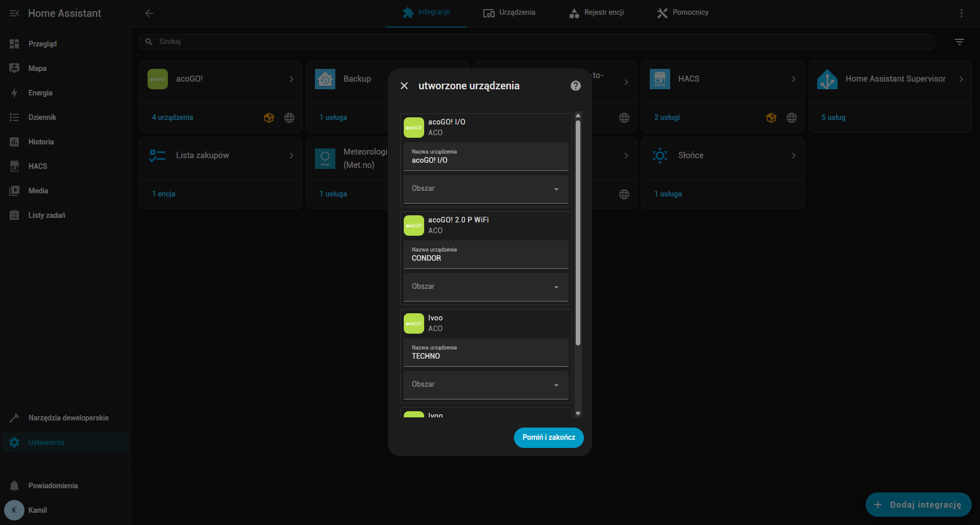This screenshot has height=525, width=980.
Task: Click the HACS integration custom box icon
Action: point(771,118)
